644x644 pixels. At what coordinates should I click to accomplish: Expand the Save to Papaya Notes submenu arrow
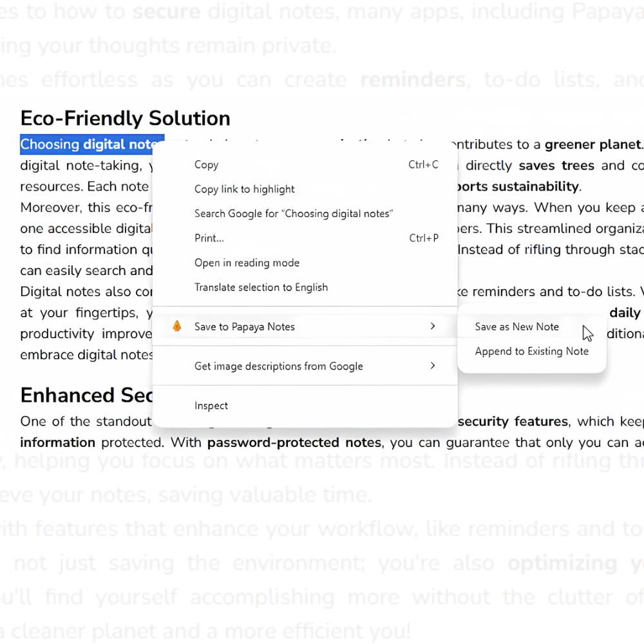[433, 327]
